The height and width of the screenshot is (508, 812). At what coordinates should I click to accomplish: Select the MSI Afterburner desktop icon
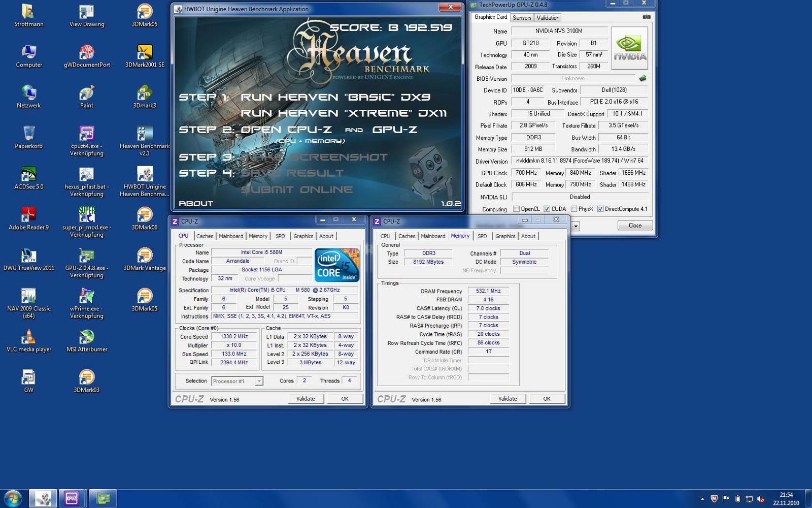[86, 340]
